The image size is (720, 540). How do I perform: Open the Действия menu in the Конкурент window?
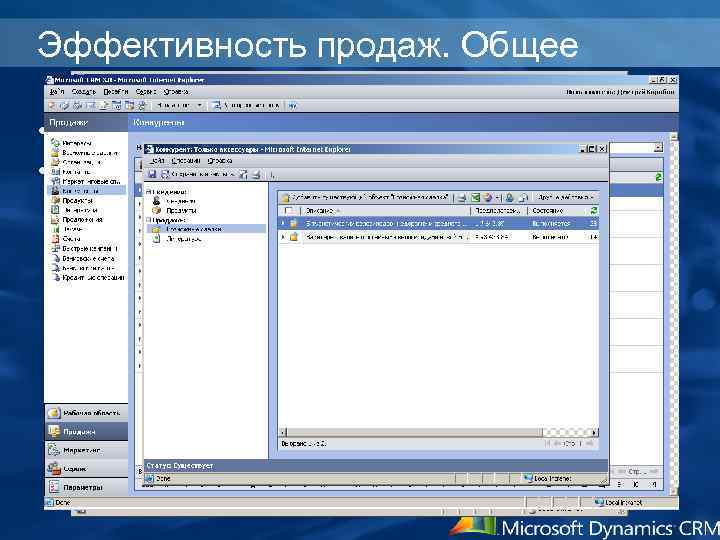pos(186,161)
